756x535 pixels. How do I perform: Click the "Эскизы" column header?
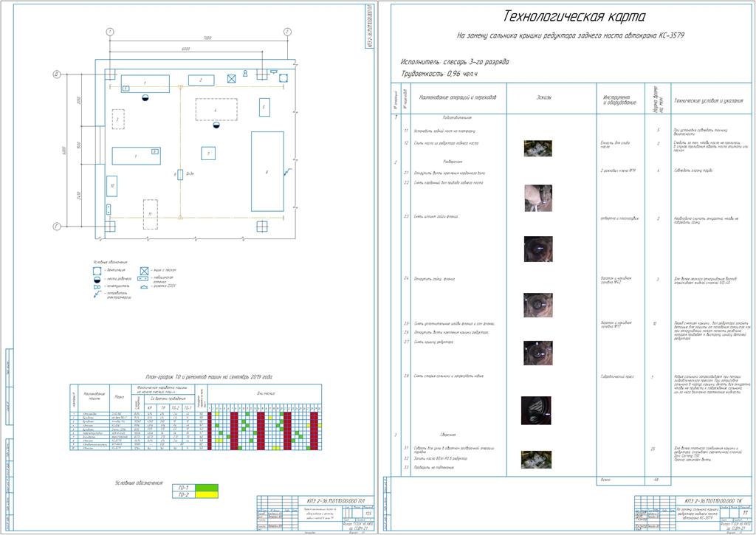point(544,97)
